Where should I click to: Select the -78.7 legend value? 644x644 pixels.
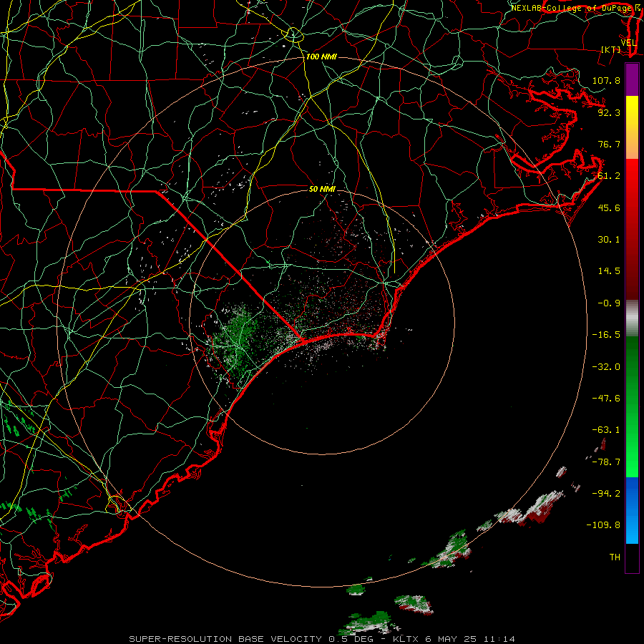click(x=606, y=462)
